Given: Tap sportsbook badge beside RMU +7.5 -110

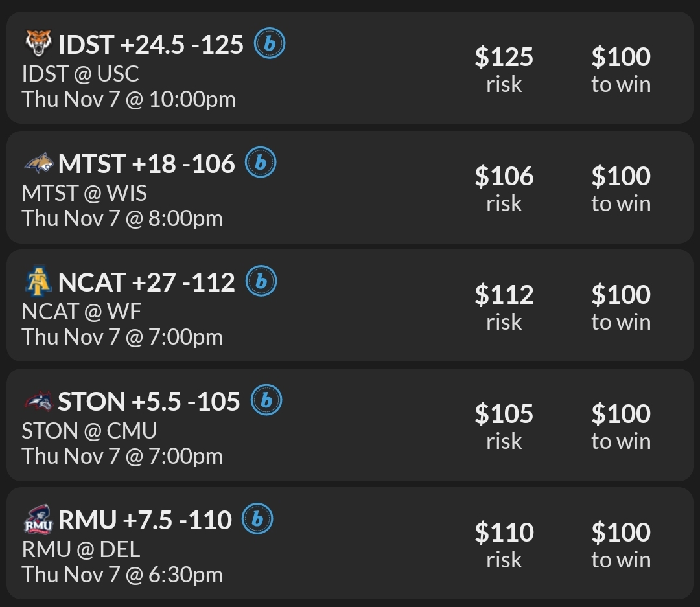Looking at the screenshot, I should click(x=257, y=520).
